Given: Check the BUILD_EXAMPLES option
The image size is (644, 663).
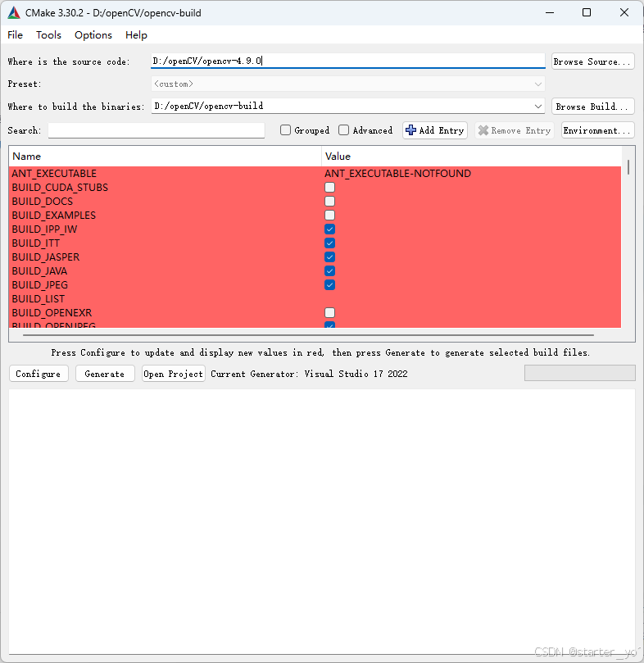Looking at the screenshot, I should (x=330, y=216).
